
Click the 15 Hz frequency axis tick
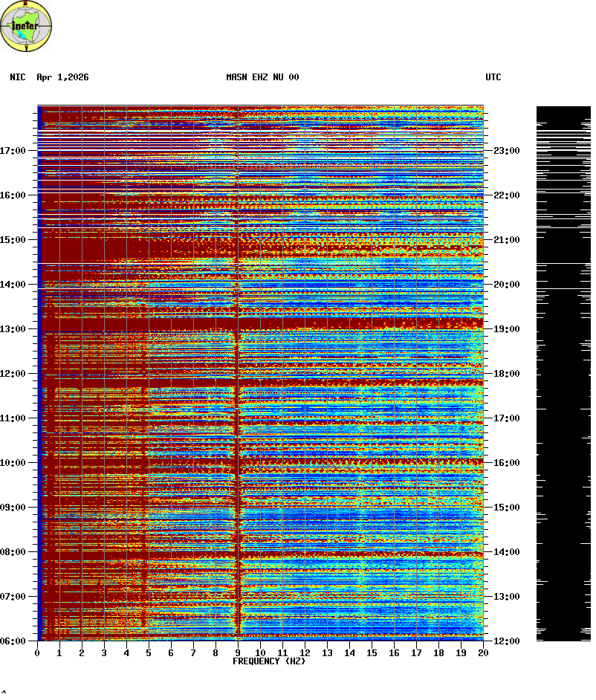pos(371,652)
